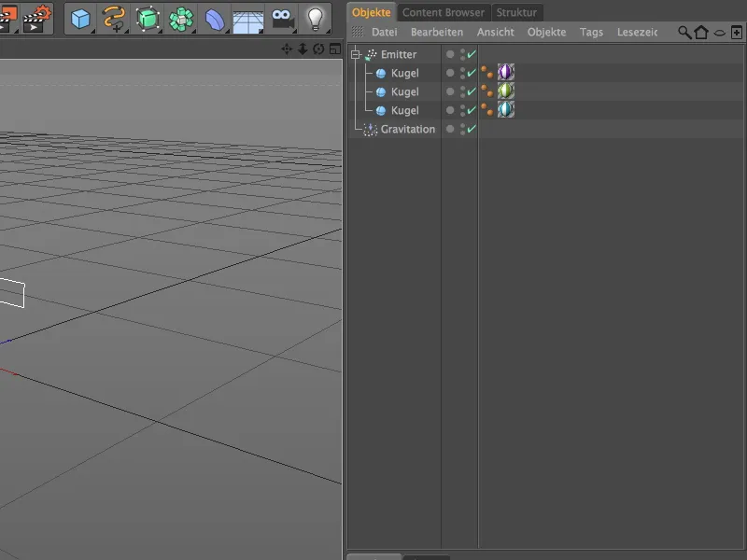This screenshot has height=560, width=747.
Task: Open the Ansicht menu
Action: pyautogui.click(x=496, y=32)
